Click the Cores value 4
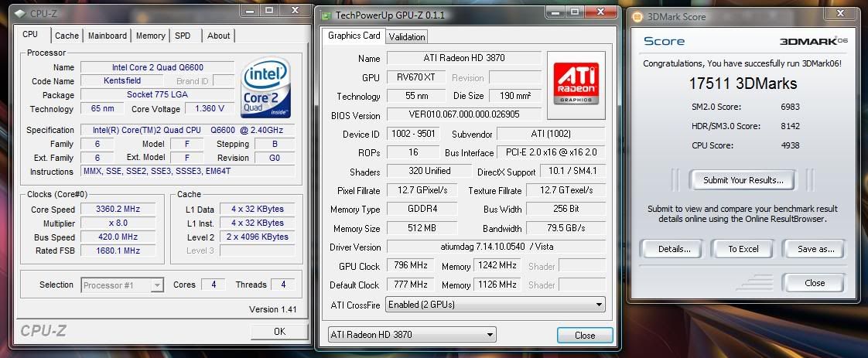This screenshot has height=358, width=868. pyautogui.click(x=213, y=285)
